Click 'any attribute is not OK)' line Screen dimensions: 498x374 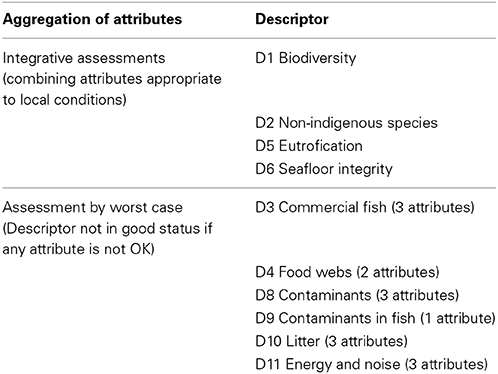click(x=79, y=249)
